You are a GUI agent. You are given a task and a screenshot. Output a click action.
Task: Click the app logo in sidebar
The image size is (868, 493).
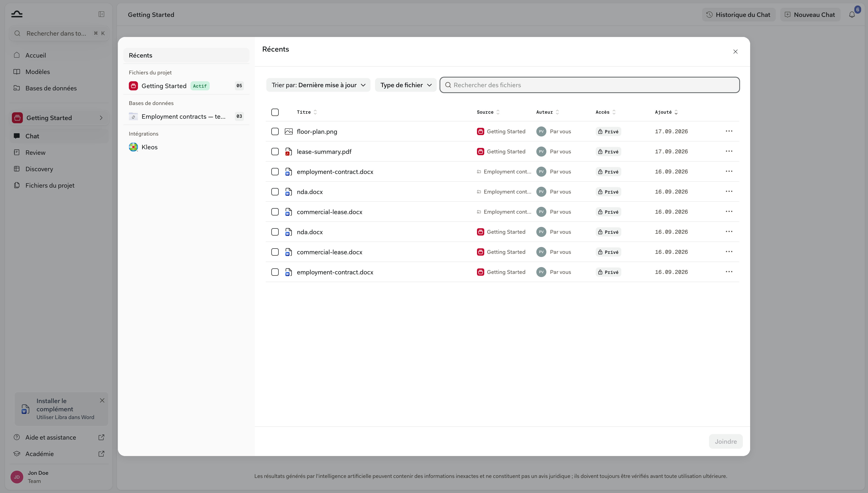click(17, 14)
